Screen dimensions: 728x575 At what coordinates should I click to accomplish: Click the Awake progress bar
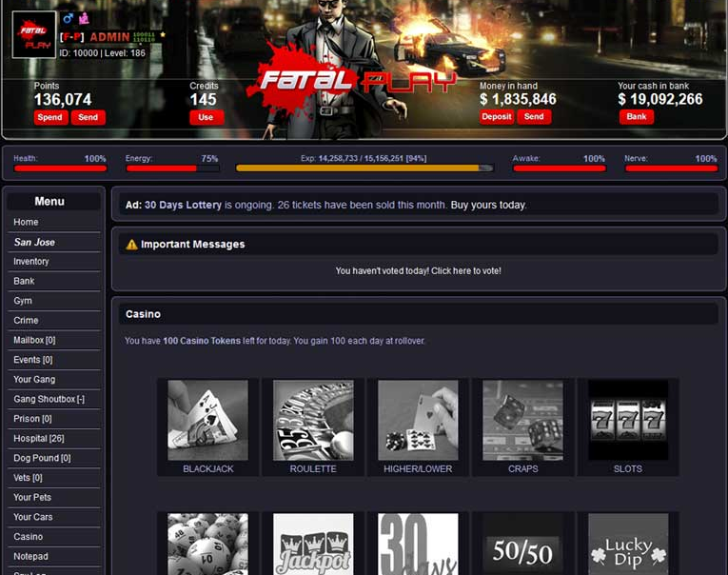pyautogui.click(x=560, y=169)
